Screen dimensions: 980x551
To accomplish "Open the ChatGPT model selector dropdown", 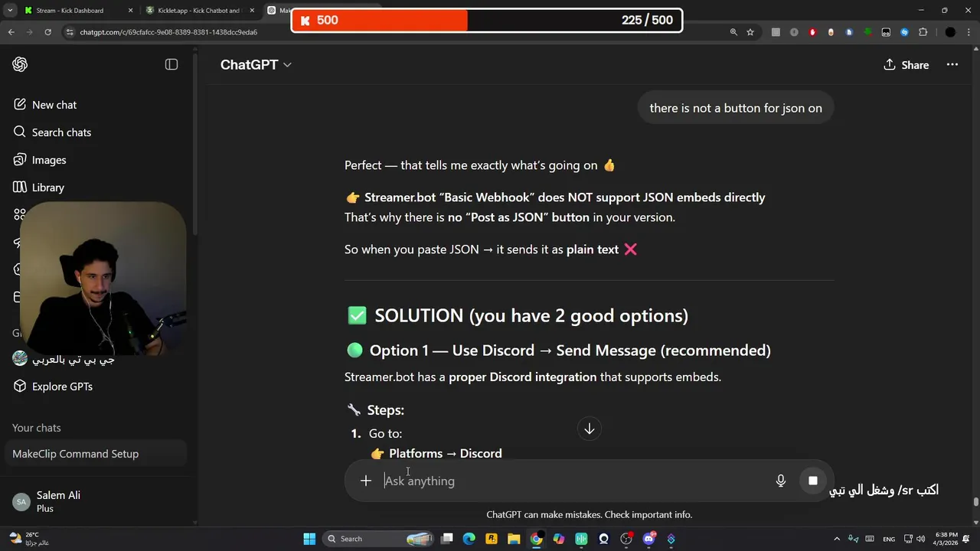I will coord(256,65).
